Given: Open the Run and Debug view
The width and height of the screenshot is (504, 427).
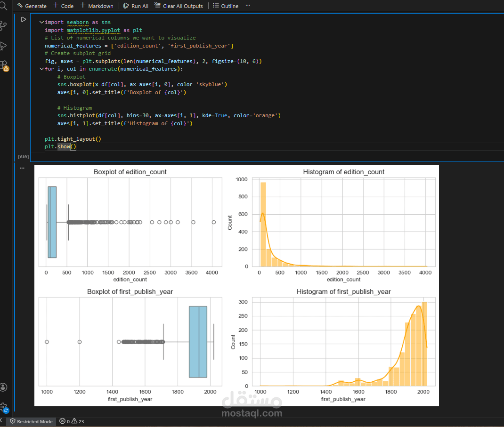Looking at the screenshot, I should click(x=4, y=46).
